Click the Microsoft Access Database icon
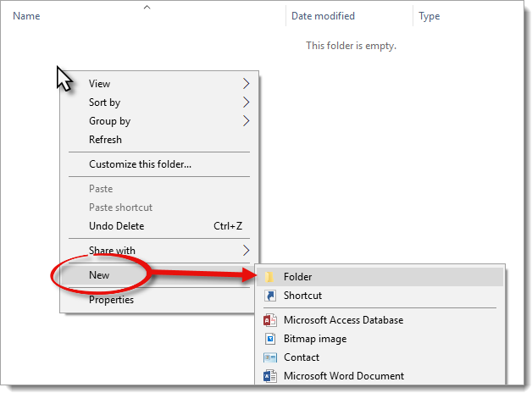 point(270,320)
